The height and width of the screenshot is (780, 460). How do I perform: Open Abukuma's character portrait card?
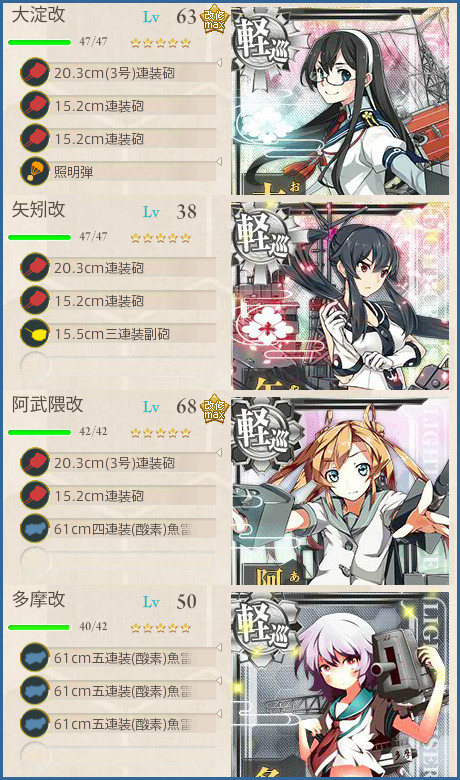[340, 490]
